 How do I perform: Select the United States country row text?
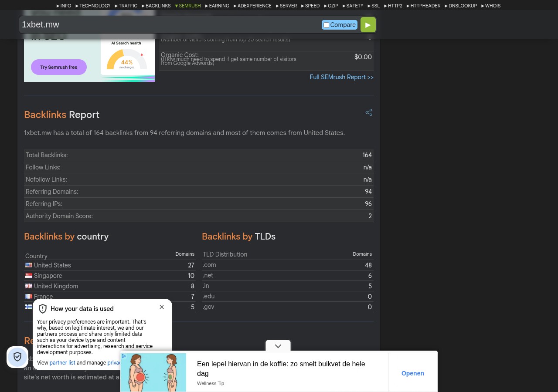[52, 265]
